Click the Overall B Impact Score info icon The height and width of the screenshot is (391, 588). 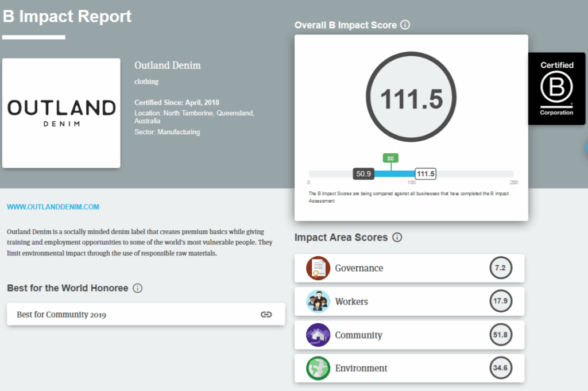click(x=405, y=25)
